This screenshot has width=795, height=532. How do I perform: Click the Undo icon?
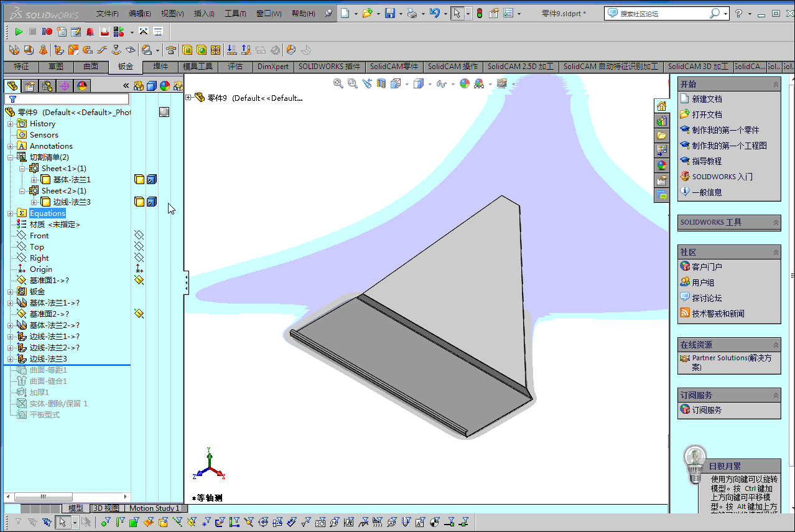pos(435,13)
